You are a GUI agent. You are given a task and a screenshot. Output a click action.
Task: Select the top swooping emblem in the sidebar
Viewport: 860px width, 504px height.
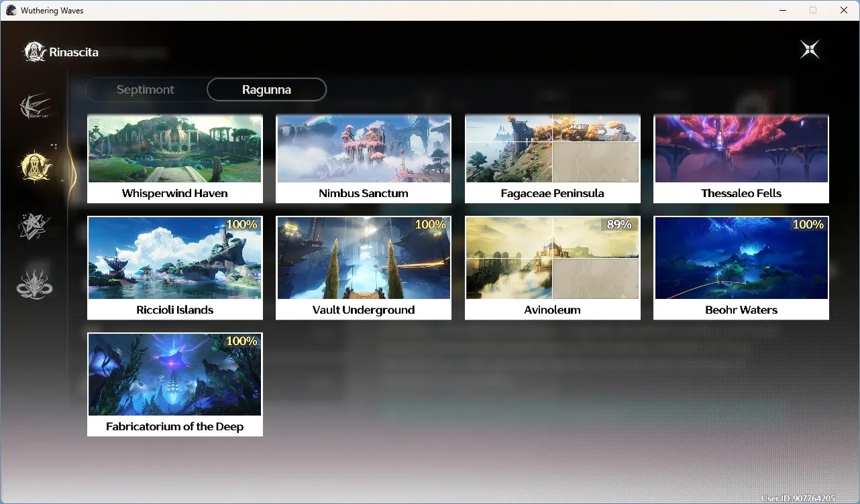point(35,107)
